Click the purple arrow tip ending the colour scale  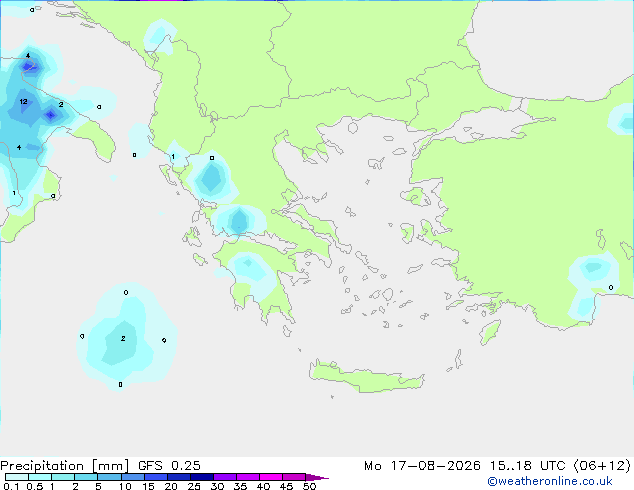[x=317, y=477]
